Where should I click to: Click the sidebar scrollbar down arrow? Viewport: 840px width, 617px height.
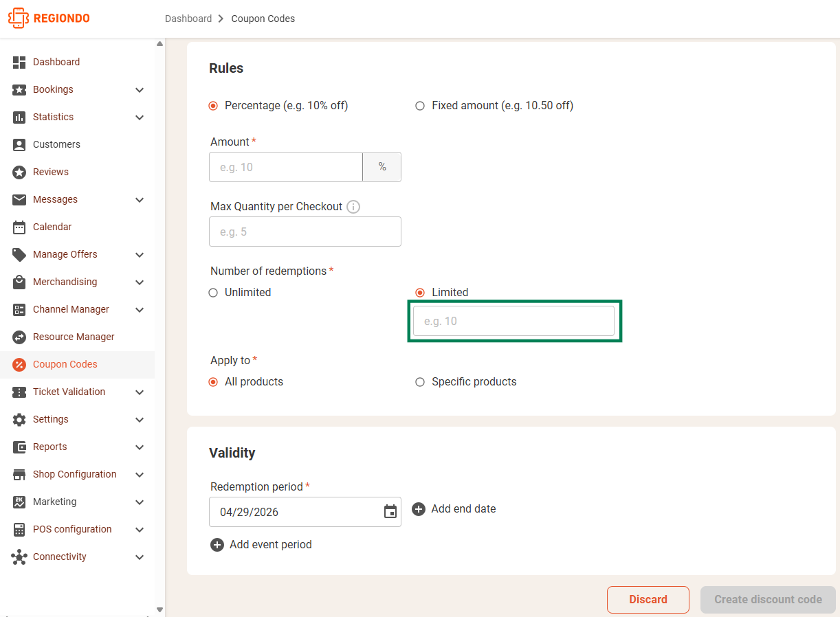click(x=159, y=609)
